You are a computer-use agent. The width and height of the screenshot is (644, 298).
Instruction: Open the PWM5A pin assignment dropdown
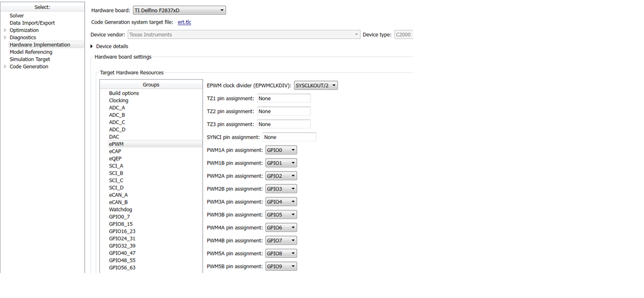tap(281, 253)
